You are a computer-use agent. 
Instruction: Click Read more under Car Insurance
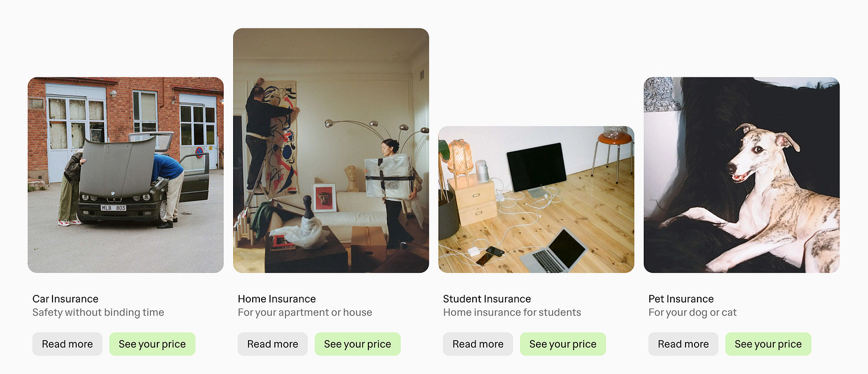(x=67, y=344)
